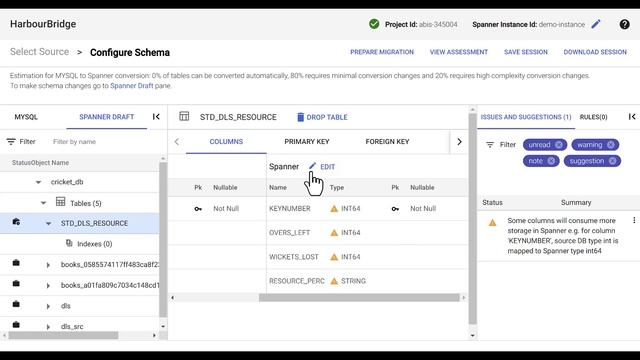Click SAVE SESSION
640x360 pixels.
coord(526,52)
